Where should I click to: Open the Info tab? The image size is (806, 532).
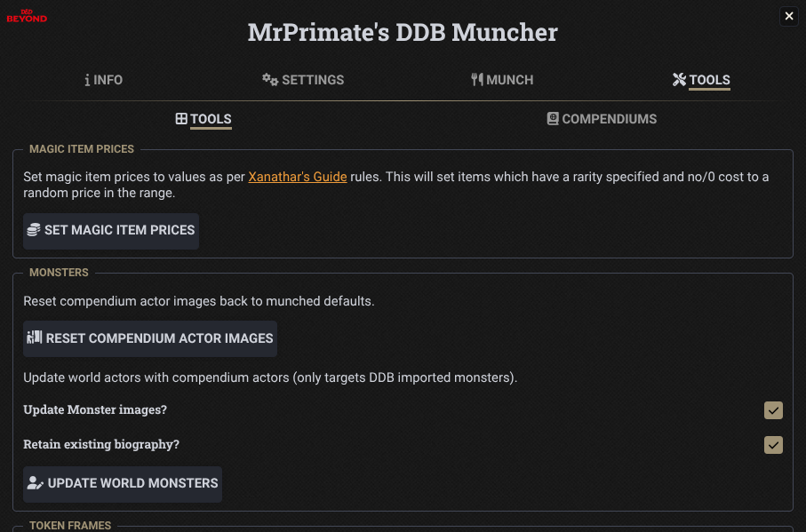(x=103, y=80)
